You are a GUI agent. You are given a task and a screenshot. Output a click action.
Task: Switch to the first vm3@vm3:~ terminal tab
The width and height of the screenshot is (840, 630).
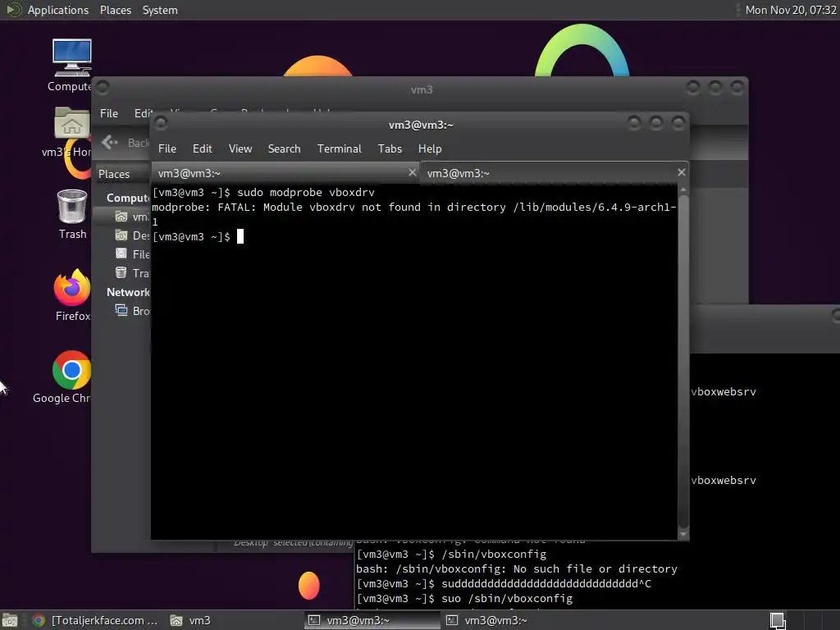point(285,173)
